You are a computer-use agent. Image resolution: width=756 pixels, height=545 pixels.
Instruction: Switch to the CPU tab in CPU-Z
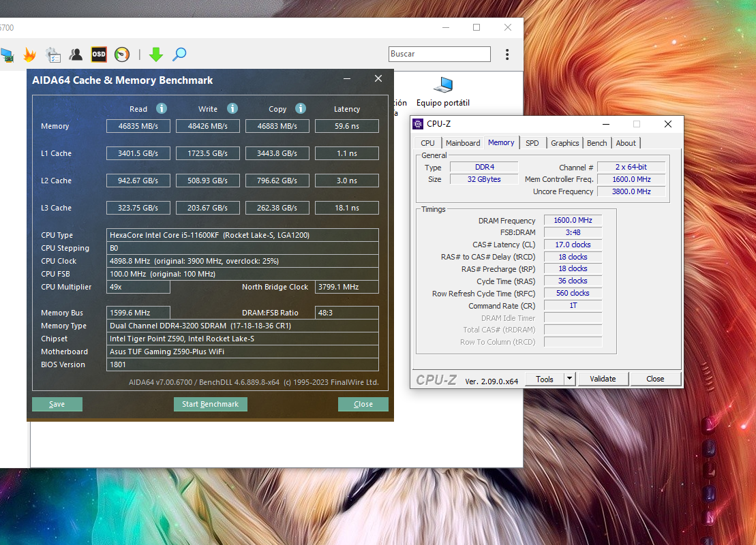coord(427,143)
